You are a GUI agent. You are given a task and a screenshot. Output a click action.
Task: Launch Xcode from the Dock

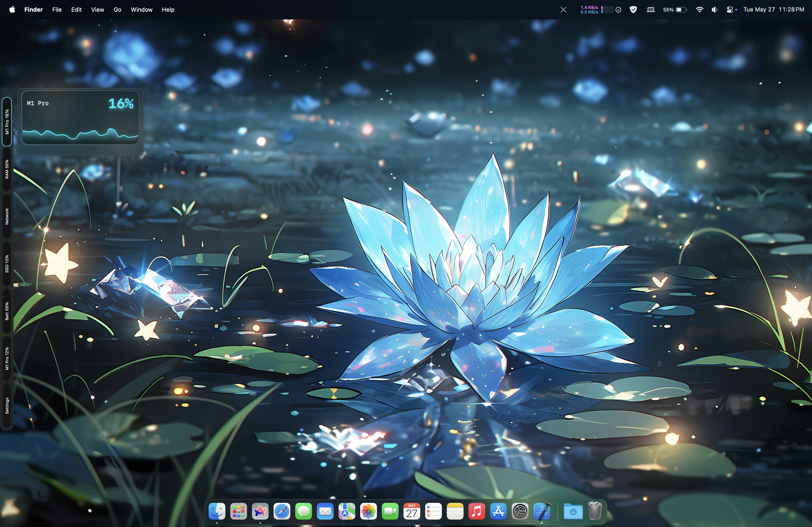click(x=542, y=511)
